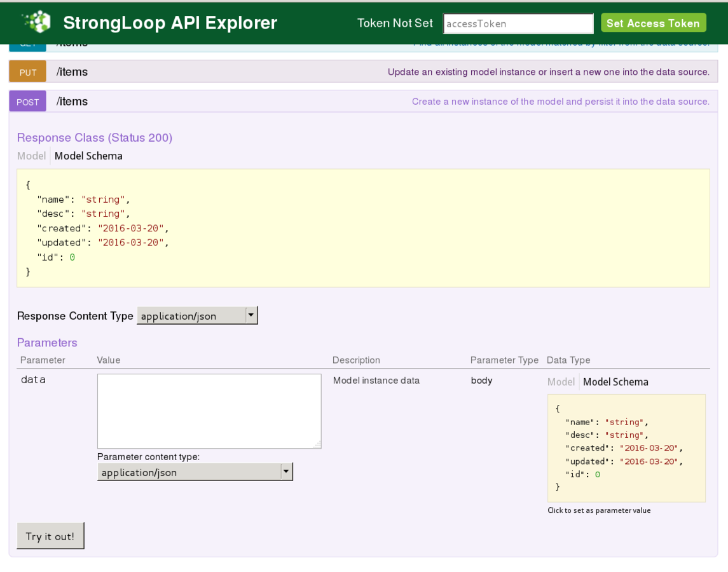Open the PUT /items path link
728x572 pixels.
[x=72, y=72]
